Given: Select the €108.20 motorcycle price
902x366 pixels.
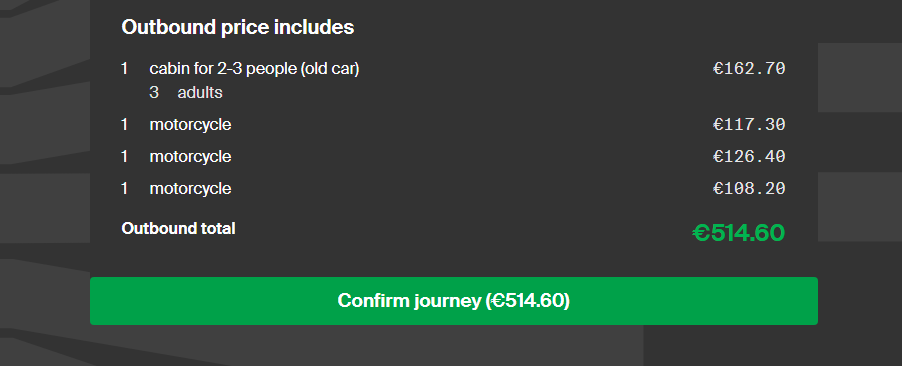Looking at the screenshot, I should [x=749, y=189].
